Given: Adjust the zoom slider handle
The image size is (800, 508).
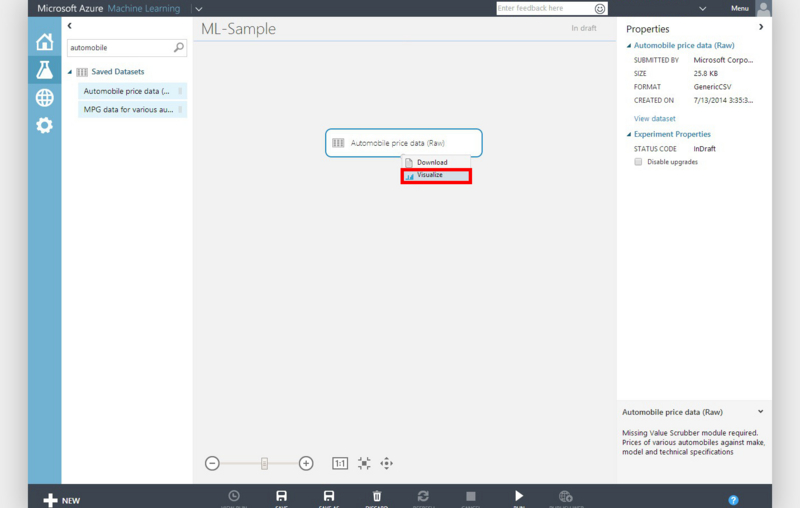Looking at the screenshot, I should [264, 463].
